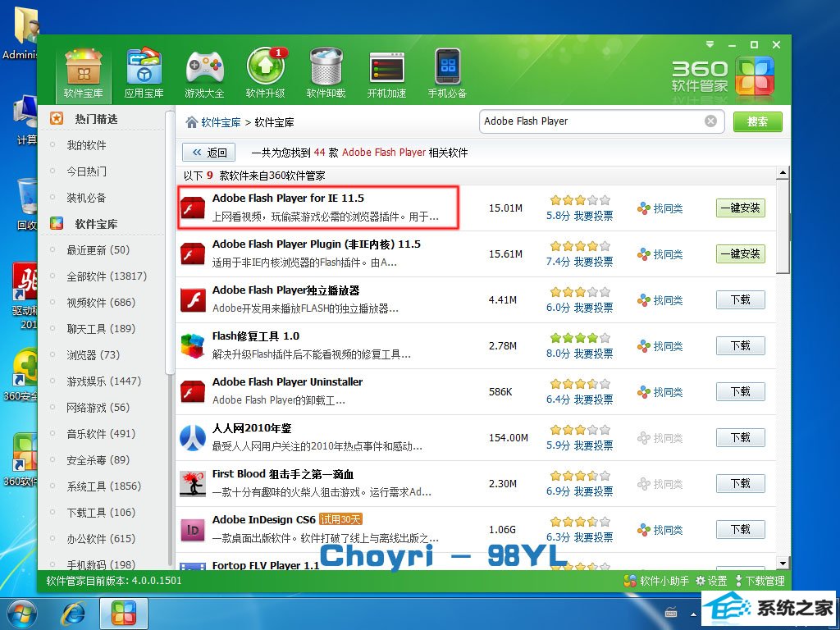The image size is (840, 630).
Task: Open 设置 gear in the status bar
Action: pyautogui.click(x=711, y=581)
